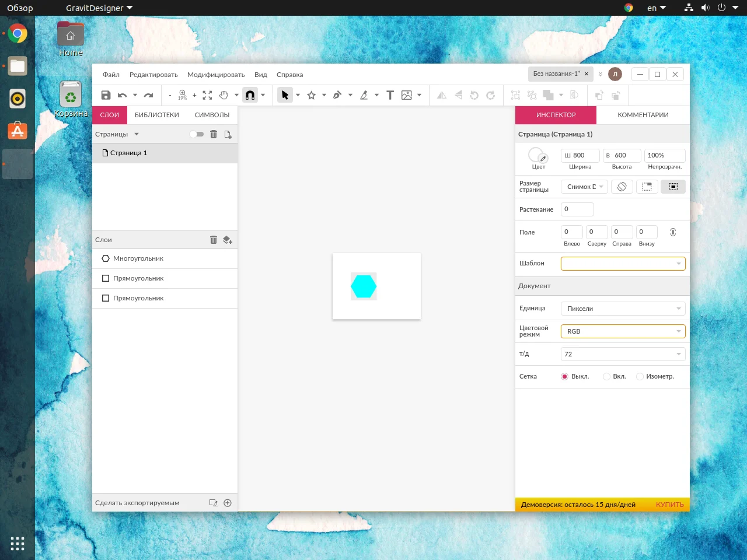
Task: Click the Insert Image tool
Action: pos(407,95)
